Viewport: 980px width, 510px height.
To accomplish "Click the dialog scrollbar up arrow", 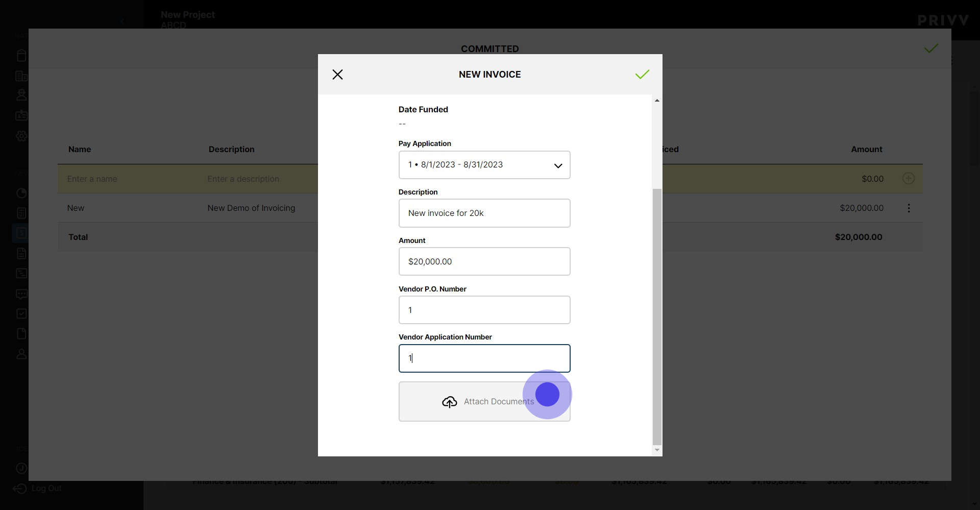I will click(657, 101).
